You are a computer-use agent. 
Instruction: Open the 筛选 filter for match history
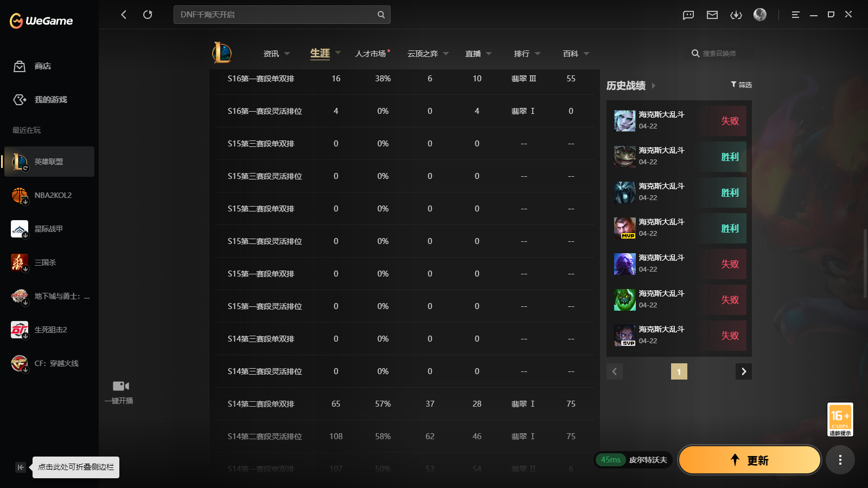coord(741,85)
